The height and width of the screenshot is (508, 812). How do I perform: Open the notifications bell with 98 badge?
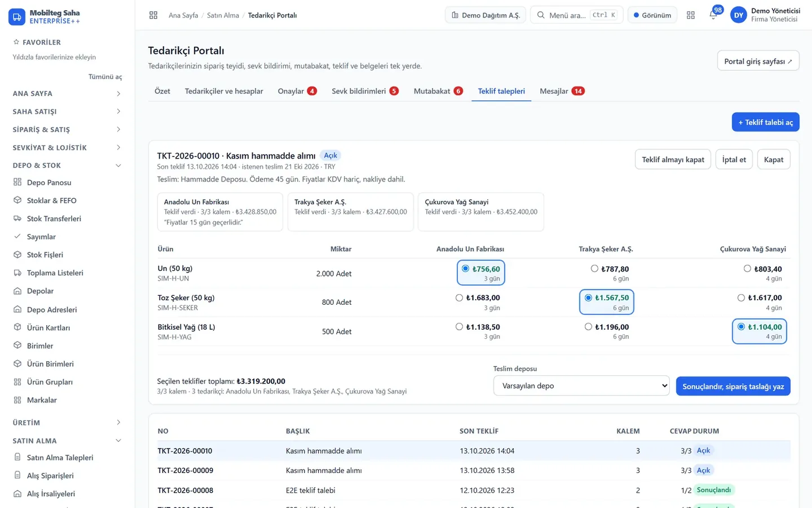point(713,15)
